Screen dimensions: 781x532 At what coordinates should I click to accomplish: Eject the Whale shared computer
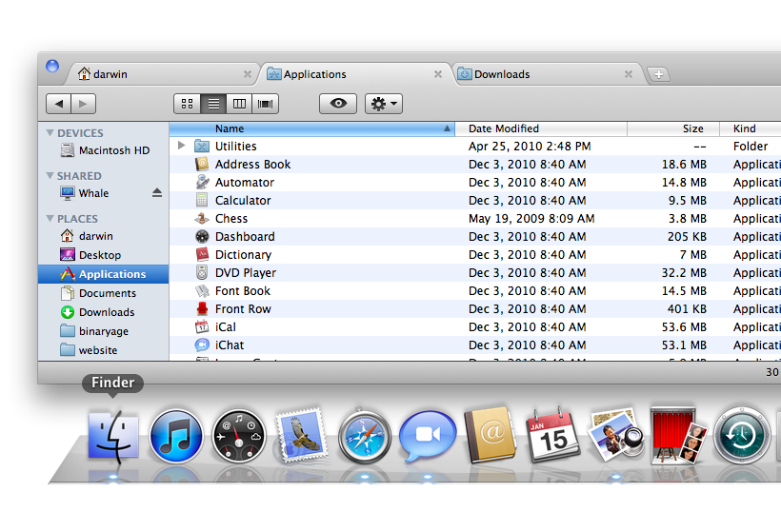[x=157, y=192]
